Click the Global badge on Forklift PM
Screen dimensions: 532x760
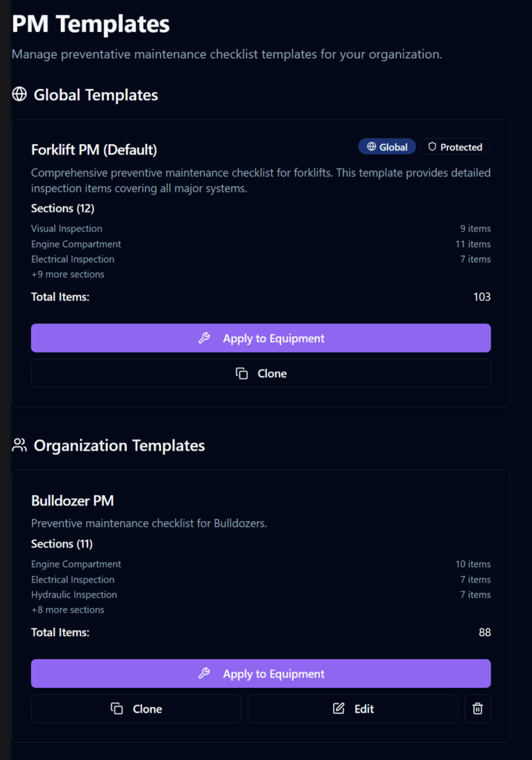[387, 147]
